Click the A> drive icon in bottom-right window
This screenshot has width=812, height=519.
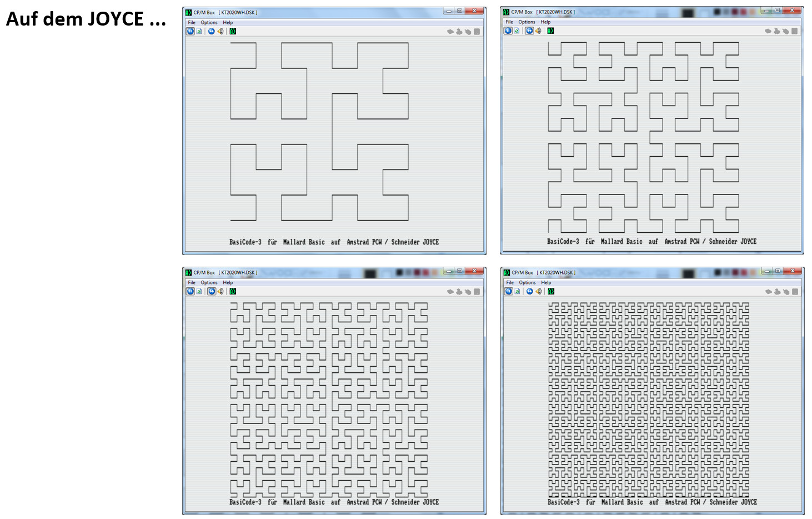pyautogui.click(x=551, y=291)
